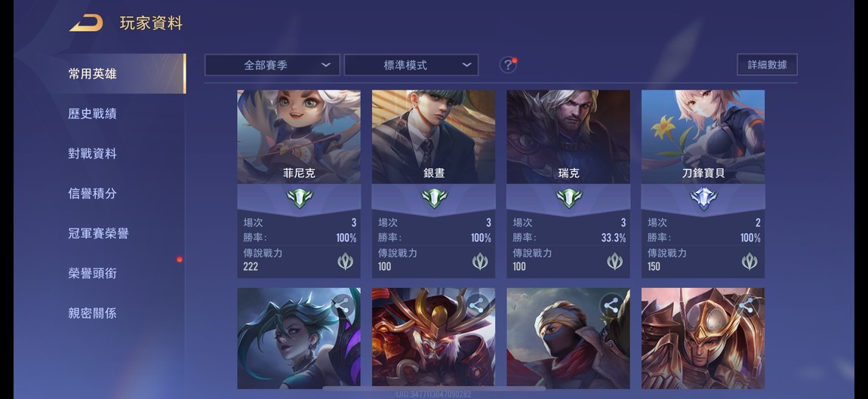Tap the legend power emblem in 瑞克 card

(x=614, y=261)
